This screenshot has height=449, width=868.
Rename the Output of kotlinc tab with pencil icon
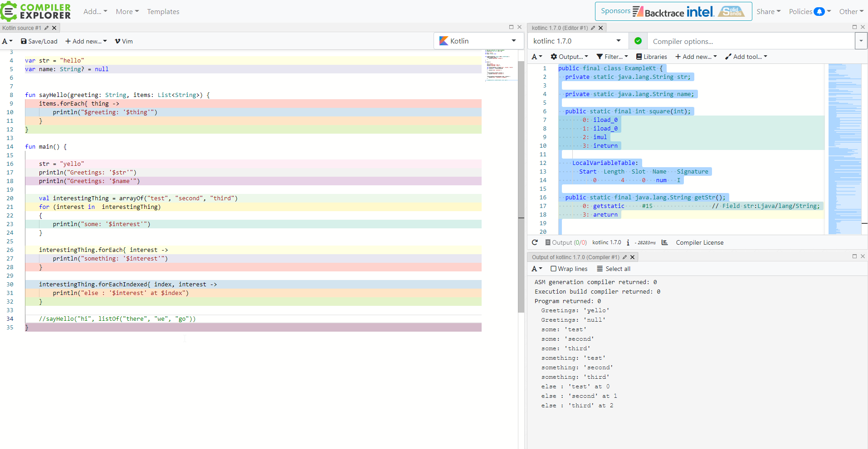(x=624, y=257)
